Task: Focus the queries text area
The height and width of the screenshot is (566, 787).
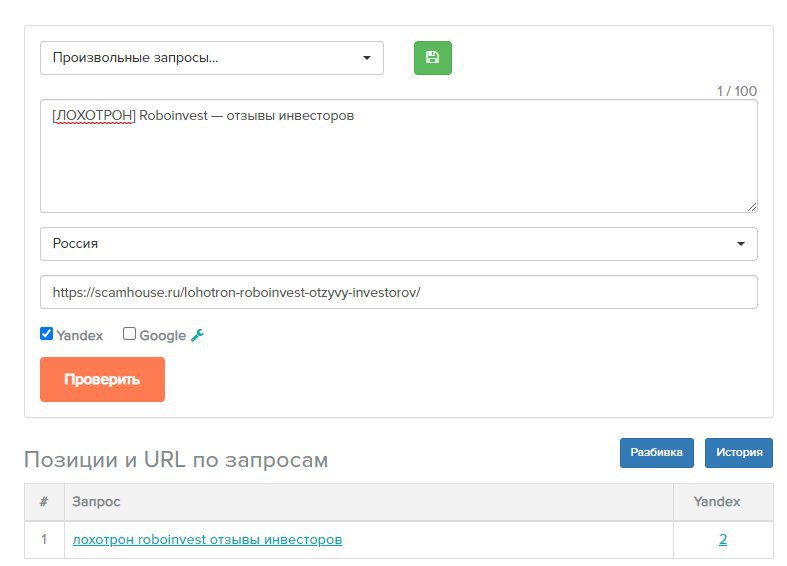Action: tap(399, 156)
